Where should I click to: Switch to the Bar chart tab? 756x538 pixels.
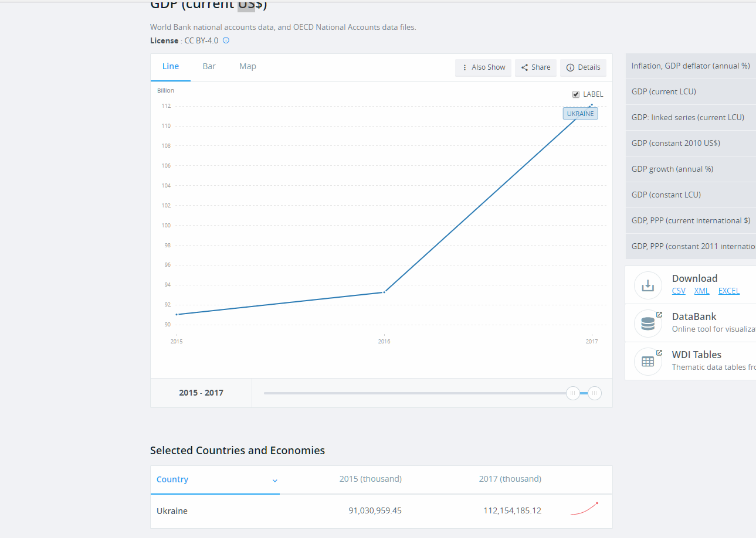209,66
